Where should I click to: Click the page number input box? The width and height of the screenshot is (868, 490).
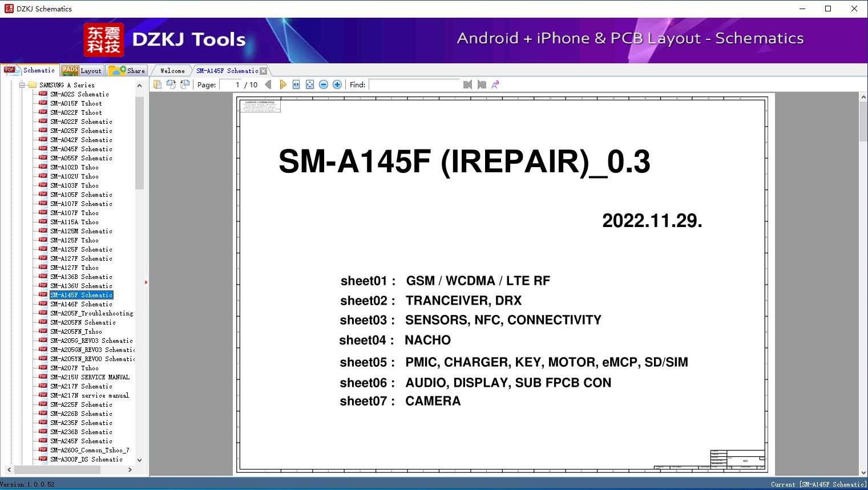click(x=231, y=84)
